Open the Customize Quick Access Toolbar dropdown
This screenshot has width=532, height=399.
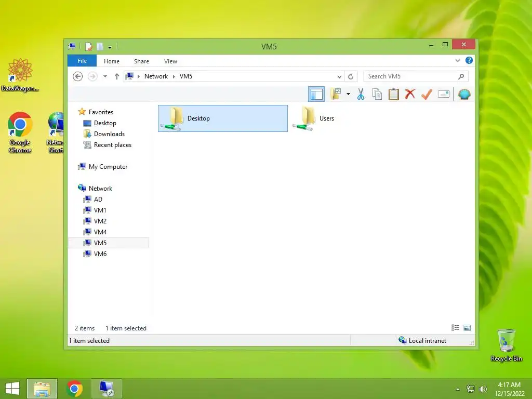tap(110, 47)
